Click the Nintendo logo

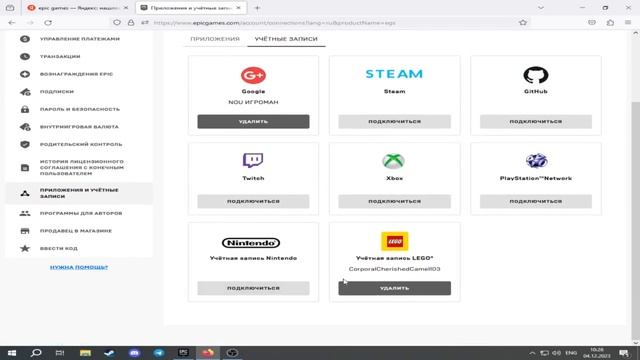point(251,243)
